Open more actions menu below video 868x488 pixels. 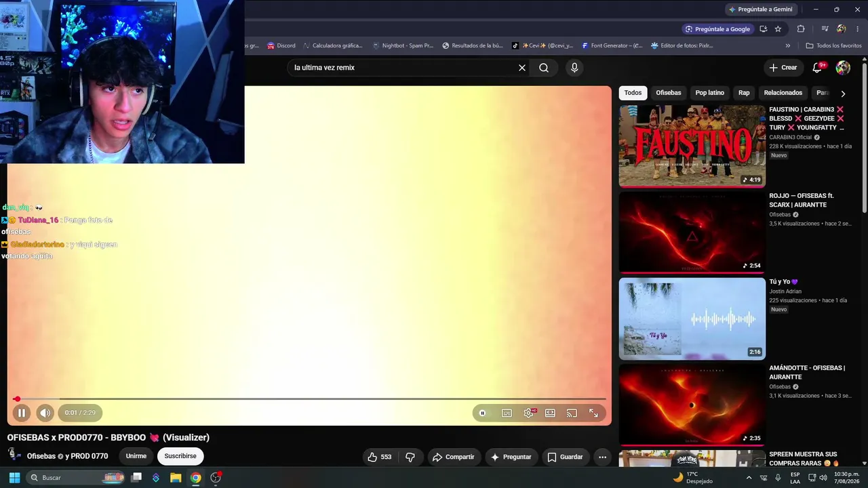[x=602, y=457]
